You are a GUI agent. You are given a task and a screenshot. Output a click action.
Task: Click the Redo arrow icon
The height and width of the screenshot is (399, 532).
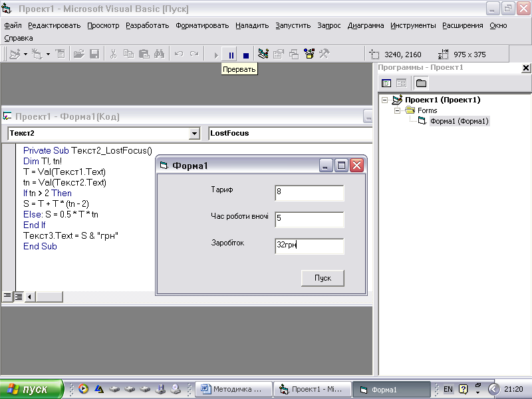pos(194,54)
